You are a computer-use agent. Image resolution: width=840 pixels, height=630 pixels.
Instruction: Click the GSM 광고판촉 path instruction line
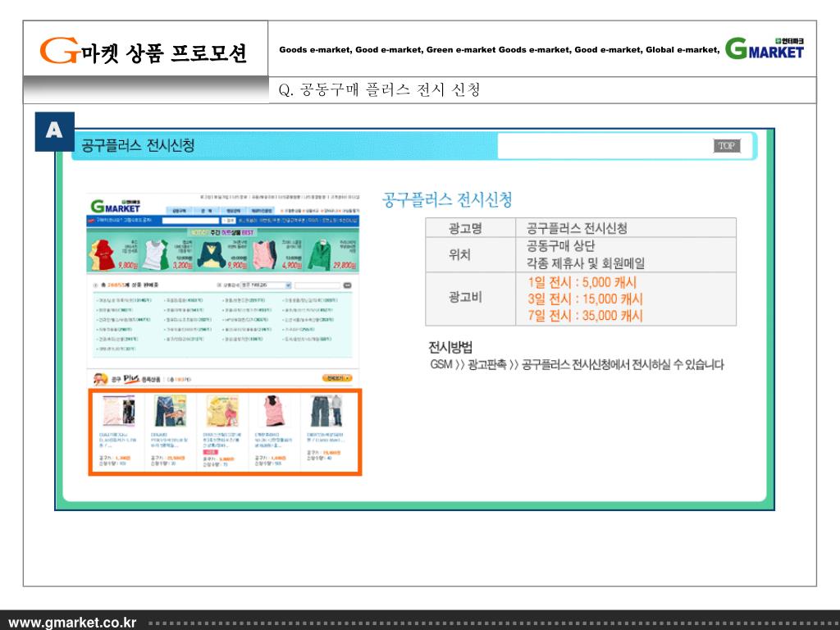coord(577,365)
